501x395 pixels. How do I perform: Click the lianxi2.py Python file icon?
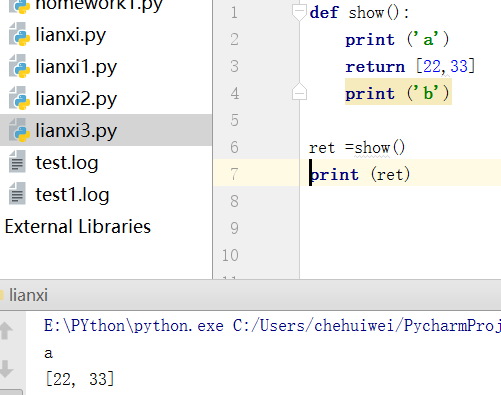(19, 98)
